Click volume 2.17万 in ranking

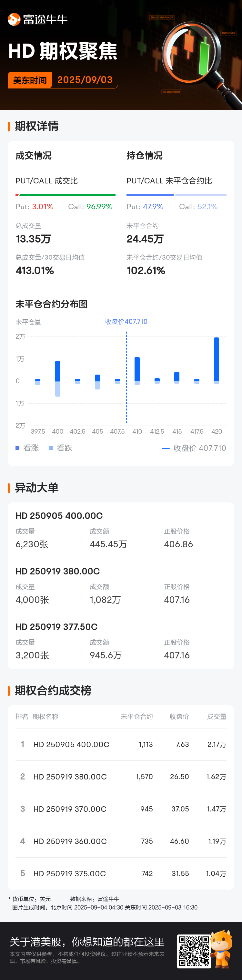tap(217, 744)
